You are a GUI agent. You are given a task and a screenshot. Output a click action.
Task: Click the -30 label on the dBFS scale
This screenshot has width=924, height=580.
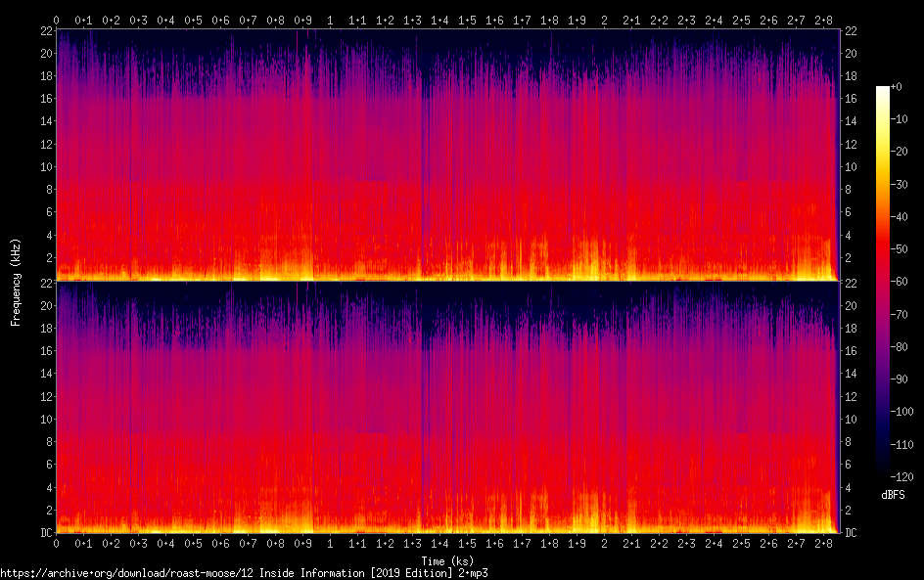(907, 185)
